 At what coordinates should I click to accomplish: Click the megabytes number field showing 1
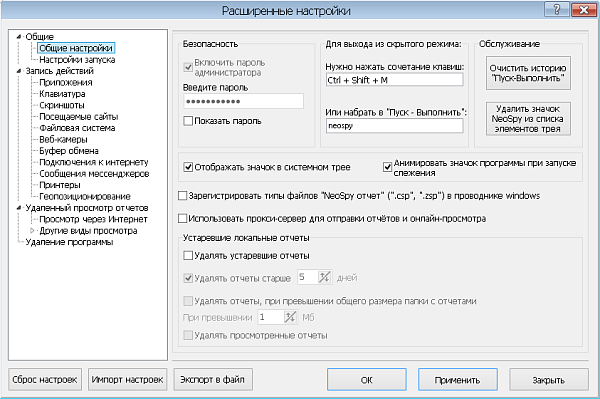point(271,317)
